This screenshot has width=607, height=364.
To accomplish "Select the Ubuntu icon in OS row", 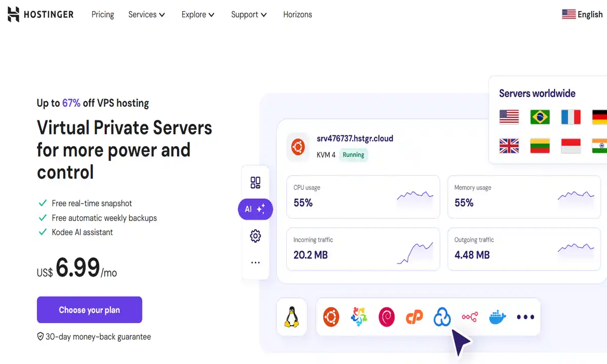I will click(x=331, y=317).
